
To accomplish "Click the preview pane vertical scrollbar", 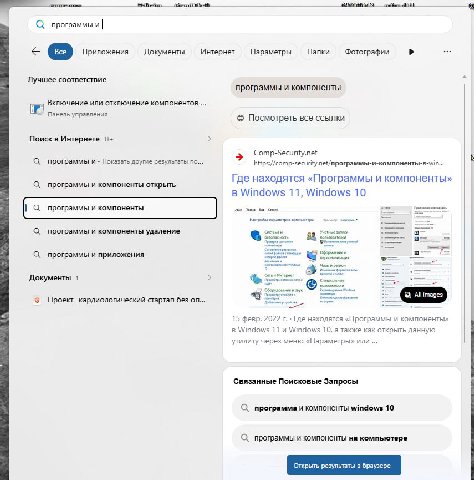I will coord(465,213).
